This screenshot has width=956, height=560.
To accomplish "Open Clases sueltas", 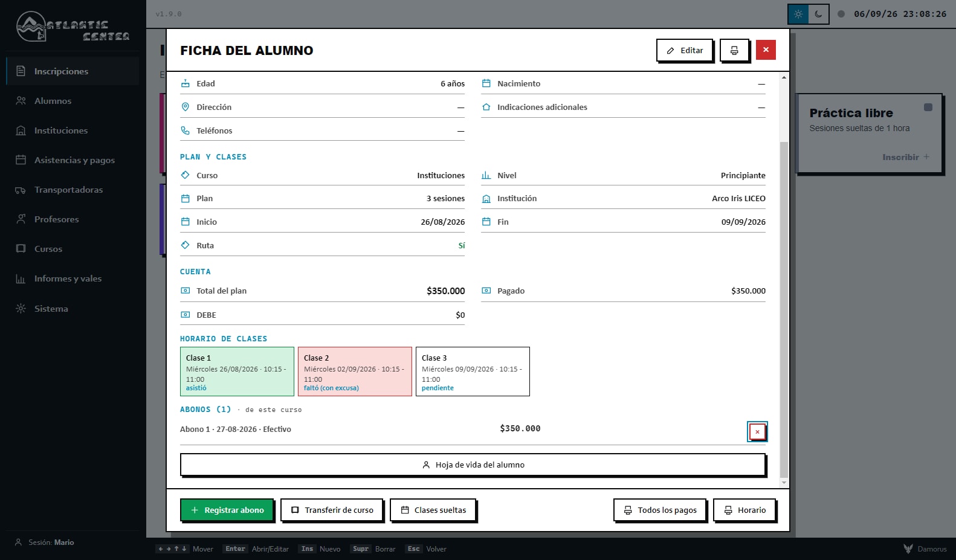I will tap(433, 510).
